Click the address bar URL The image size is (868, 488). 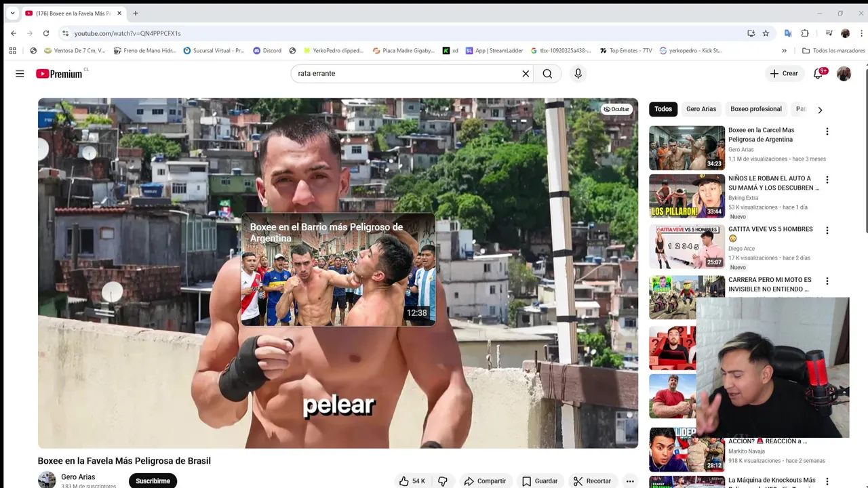coord(127,33)
